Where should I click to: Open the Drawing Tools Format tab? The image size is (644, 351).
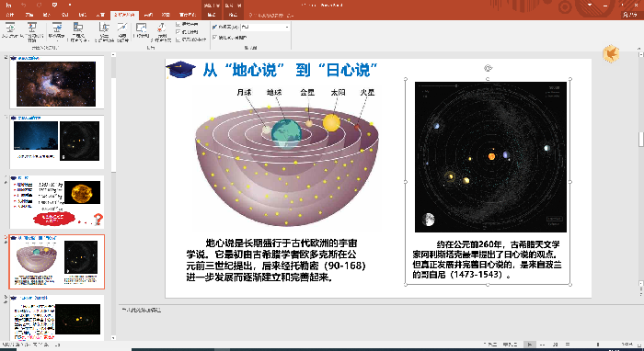click(x=212, y=15)
